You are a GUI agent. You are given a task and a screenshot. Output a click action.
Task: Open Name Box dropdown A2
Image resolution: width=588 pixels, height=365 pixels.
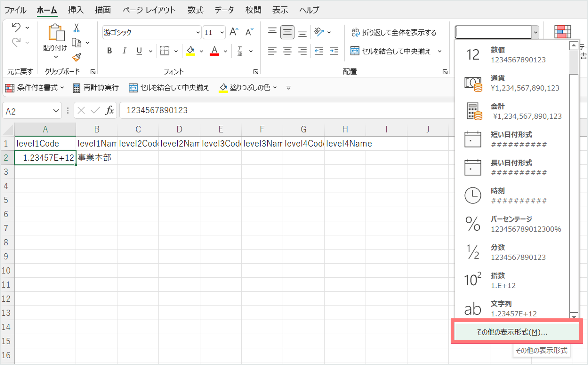pyautogui.click(x=56, y=111)
